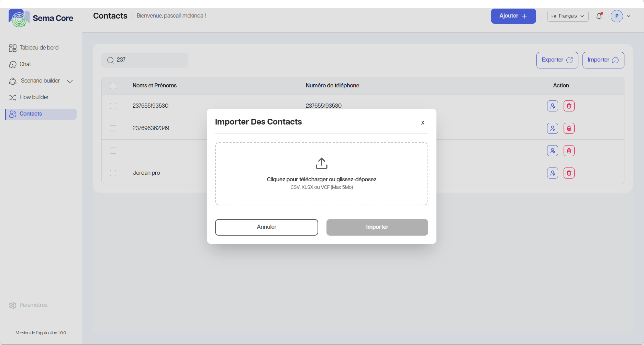The image size is (644, 345).
Task: Delete contact 237655193530 with the trash icon
Action: [569, 106]
